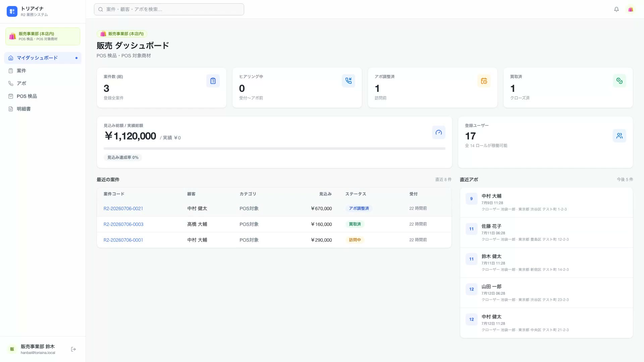Screen dimensions: 644x362
Task: Click the incoming call icon in ヒアリング中 card
Action: click(x=348, y=81)
